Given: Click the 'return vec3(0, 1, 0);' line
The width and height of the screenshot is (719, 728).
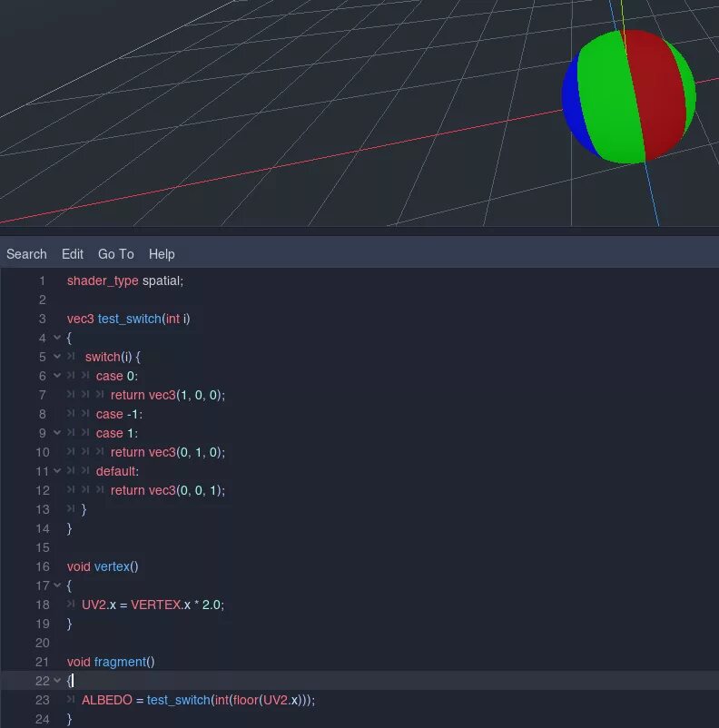Looking at the screenshot, I should [x=168, y=452].
